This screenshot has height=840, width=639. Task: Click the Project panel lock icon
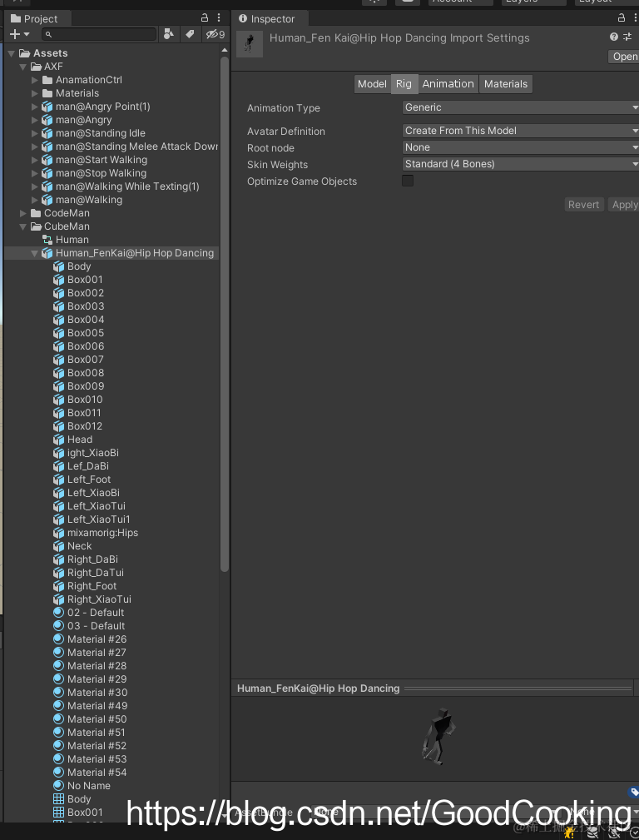click(204, 18)
